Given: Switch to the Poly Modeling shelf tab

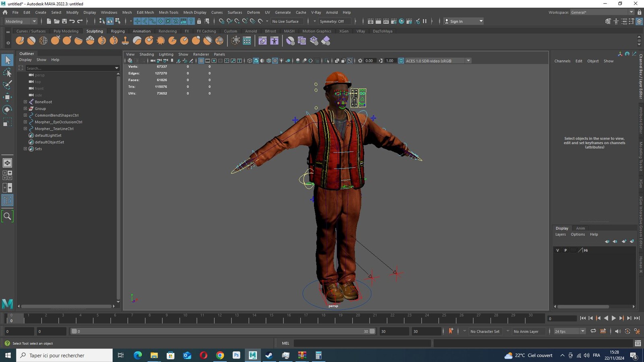Looking at the screenshot, I should 66,31.
